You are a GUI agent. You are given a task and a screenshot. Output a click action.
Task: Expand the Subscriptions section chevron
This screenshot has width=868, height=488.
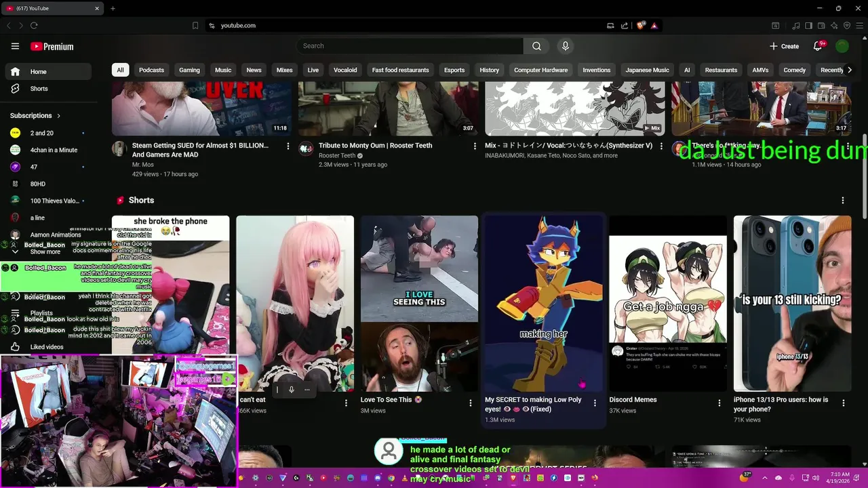point(58,116)
